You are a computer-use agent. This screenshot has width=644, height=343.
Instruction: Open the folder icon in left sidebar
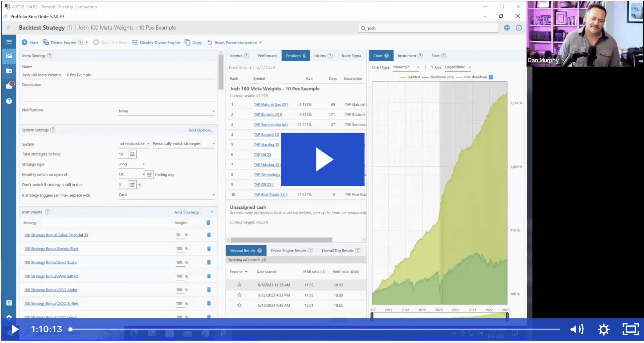(9, 71)
